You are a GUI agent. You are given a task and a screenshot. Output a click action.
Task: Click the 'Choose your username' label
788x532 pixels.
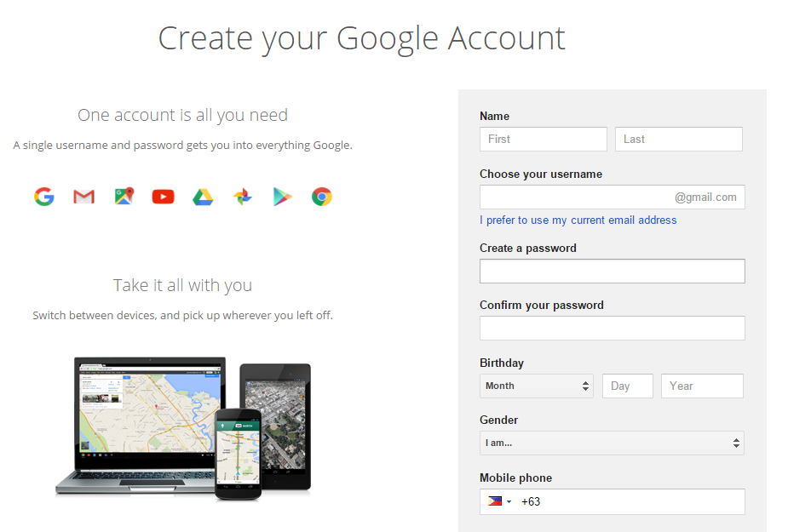pos(541,174)
